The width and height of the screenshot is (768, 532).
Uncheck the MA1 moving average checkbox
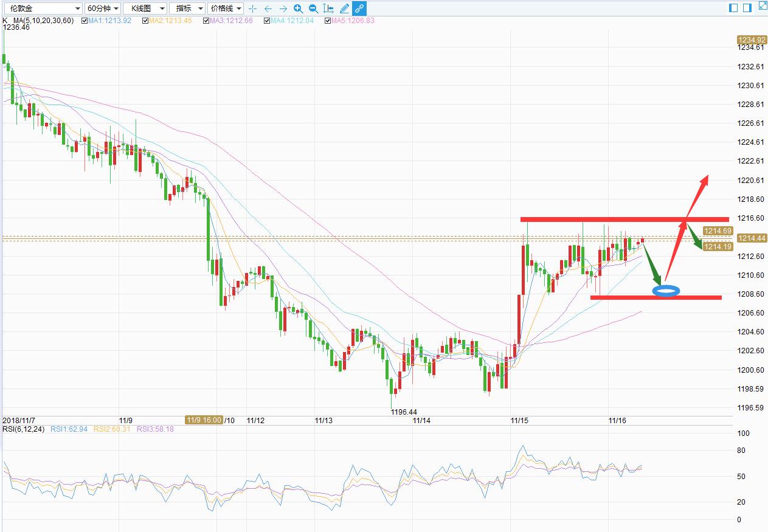[x=85, y=21]
